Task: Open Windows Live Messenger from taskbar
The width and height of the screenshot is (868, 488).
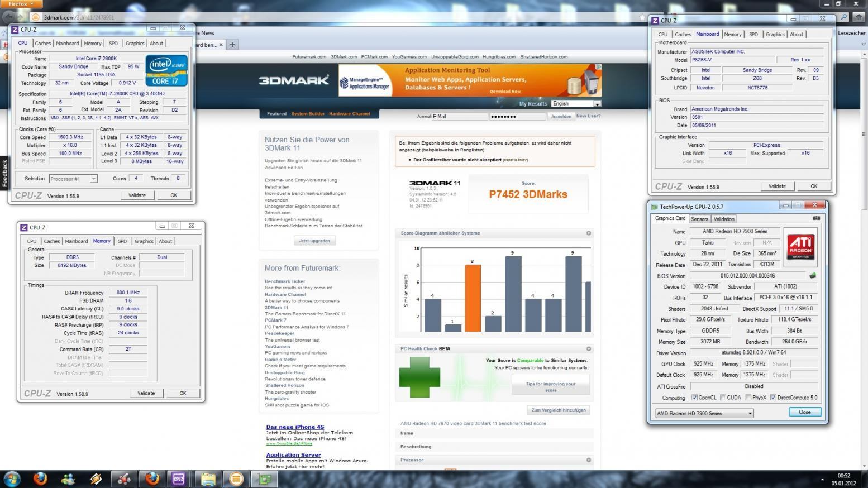Action: point(68,479)
